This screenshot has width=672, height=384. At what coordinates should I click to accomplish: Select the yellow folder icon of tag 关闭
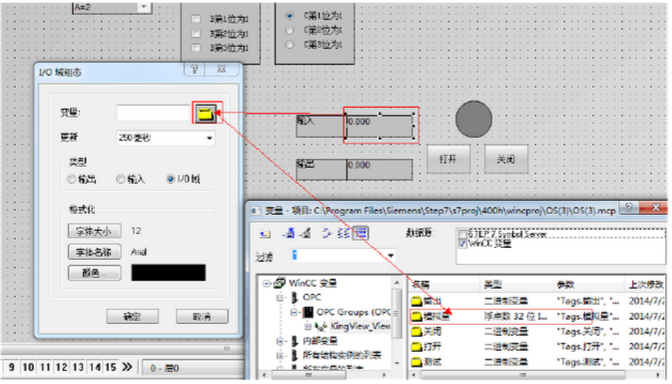coord(417,331)
